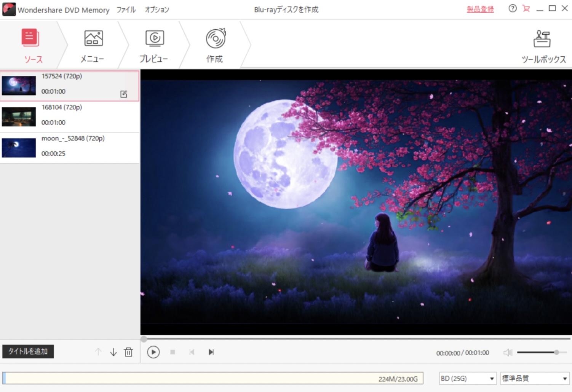Stop the video playback
Screen dimensions: 572x392
pyautogui.click(x=173, y=352)
